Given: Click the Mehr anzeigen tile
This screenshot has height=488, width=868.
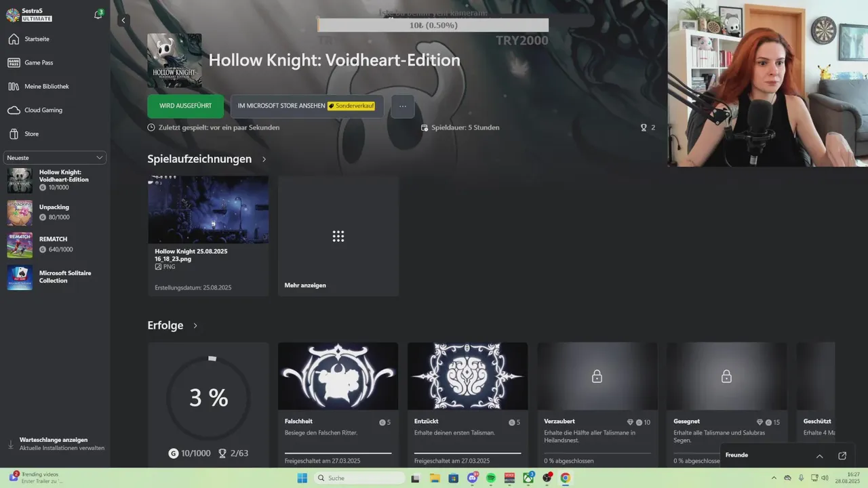Looking at the screenshot, I should click(x=338, y=235).
